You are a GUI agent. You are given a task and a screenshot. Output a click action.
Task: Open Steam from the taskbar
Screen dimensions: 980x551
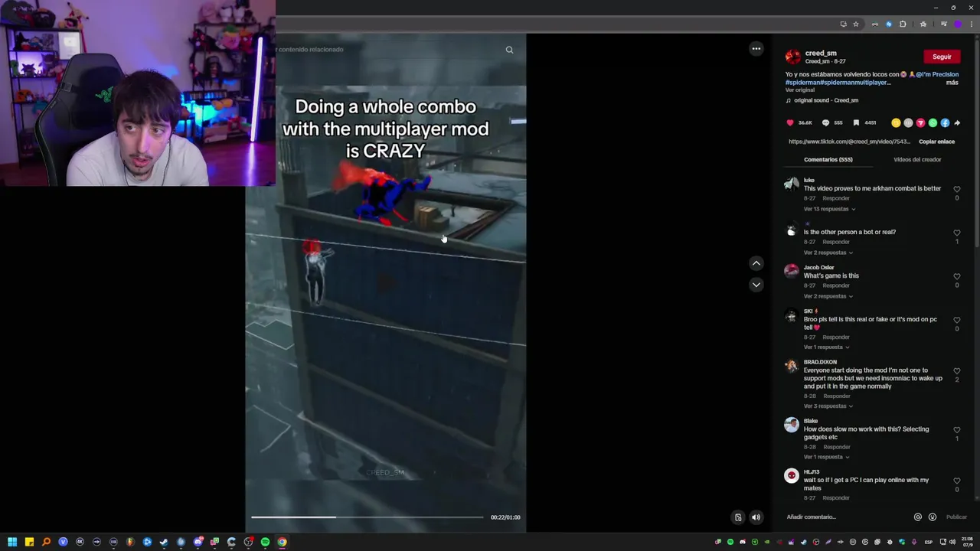(x=164, y=542)
